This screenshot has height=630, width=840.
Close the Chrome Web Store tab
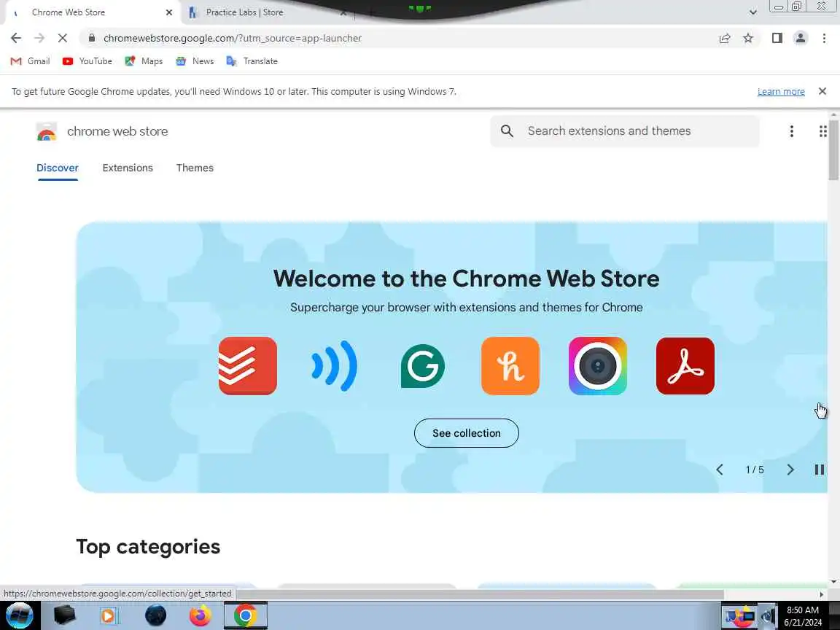(168, 12)
